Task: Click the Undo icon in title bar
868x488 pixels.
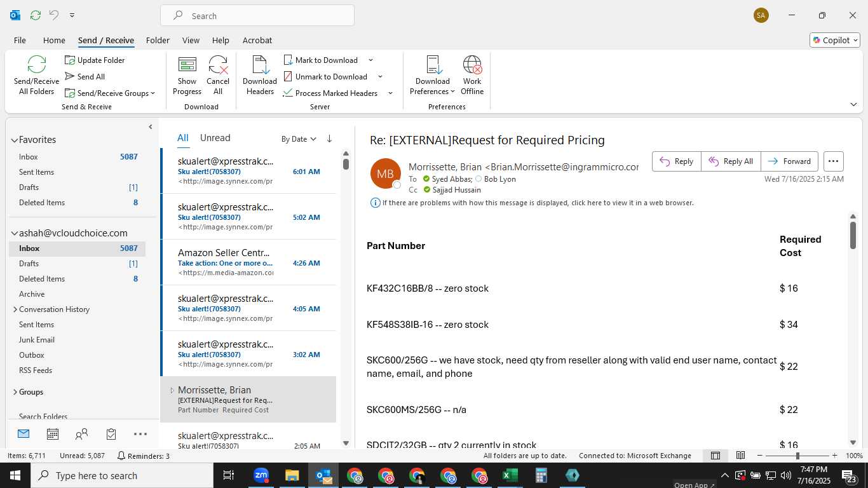Action: tap(54, 15)
